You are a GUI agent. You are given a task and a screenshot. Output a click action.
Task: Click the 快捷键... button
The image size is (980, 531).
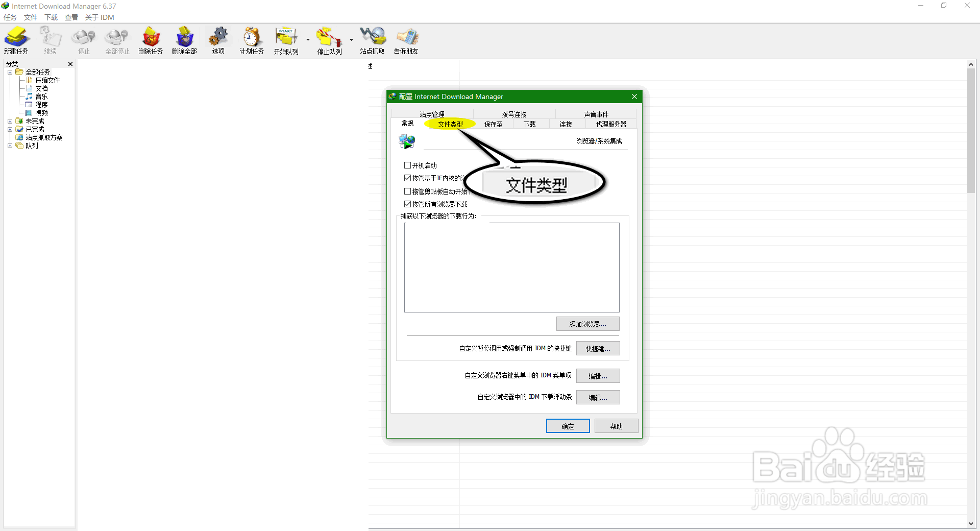point(598,348)
